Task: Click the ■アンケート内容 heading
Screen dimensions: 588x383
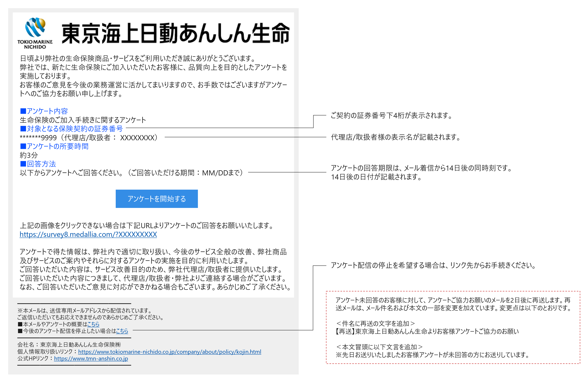Action: click(x=44, y=111)
